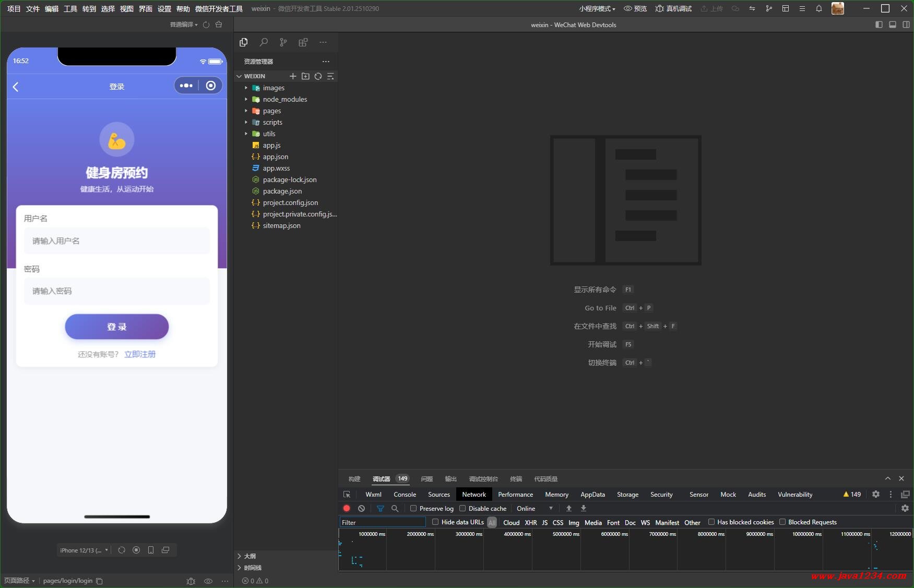Check Hide data URLs
914x588 pixels.
coord(435,522)
